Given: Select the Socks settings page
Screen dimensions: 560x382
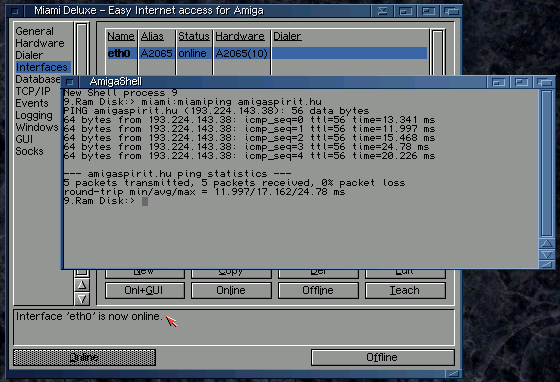Looking at the screenshot, I should (29, 151).
